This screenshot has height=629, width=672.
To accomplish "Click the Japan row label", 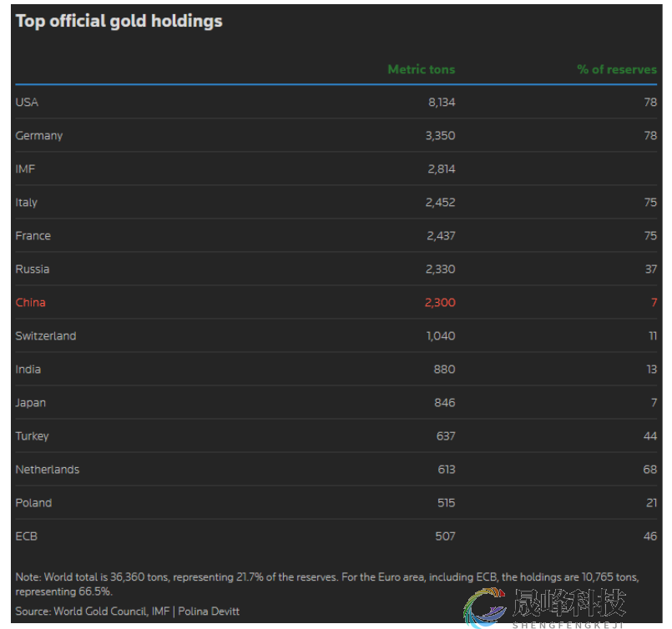I will coord(30,402).
